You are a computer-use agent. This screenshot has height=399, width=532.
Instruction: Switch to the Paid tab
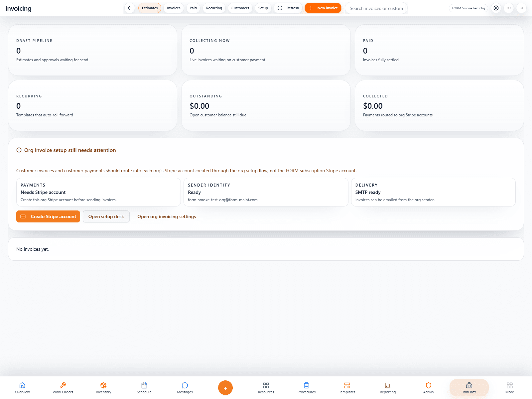click(193, 8)
